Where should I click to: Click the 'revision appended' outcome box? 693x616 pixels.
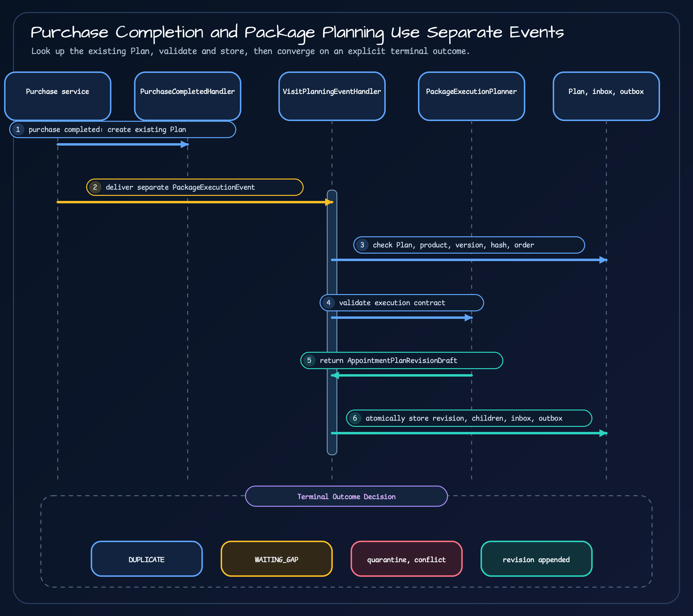(536, 559)
